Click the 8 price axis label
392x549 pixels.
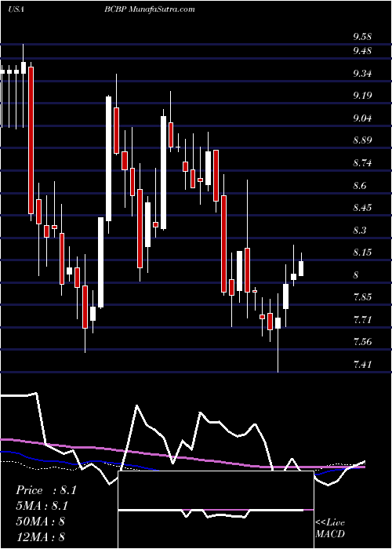click(x=356, y=275)
